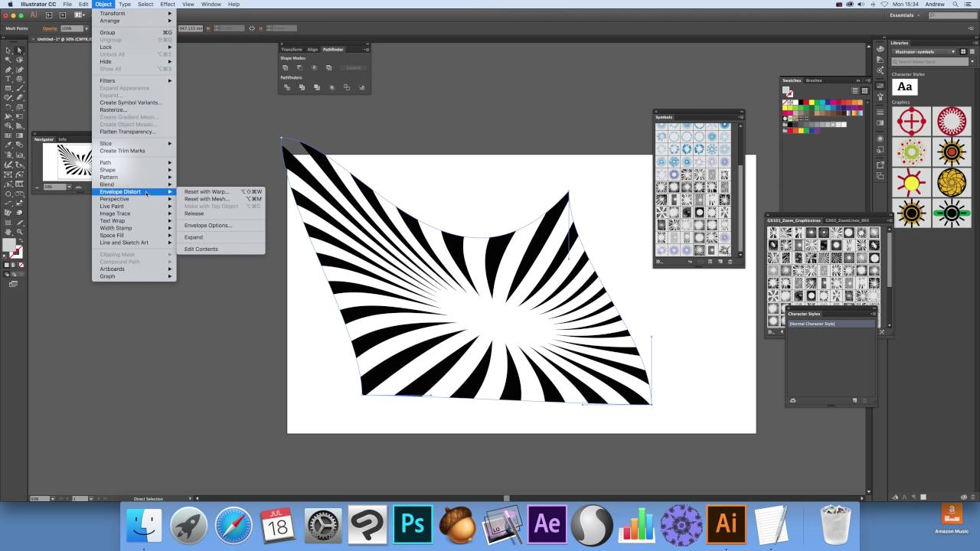Open the Symbols panel options menu
This screenshot has width=980, height=551.
click(740, 117)
